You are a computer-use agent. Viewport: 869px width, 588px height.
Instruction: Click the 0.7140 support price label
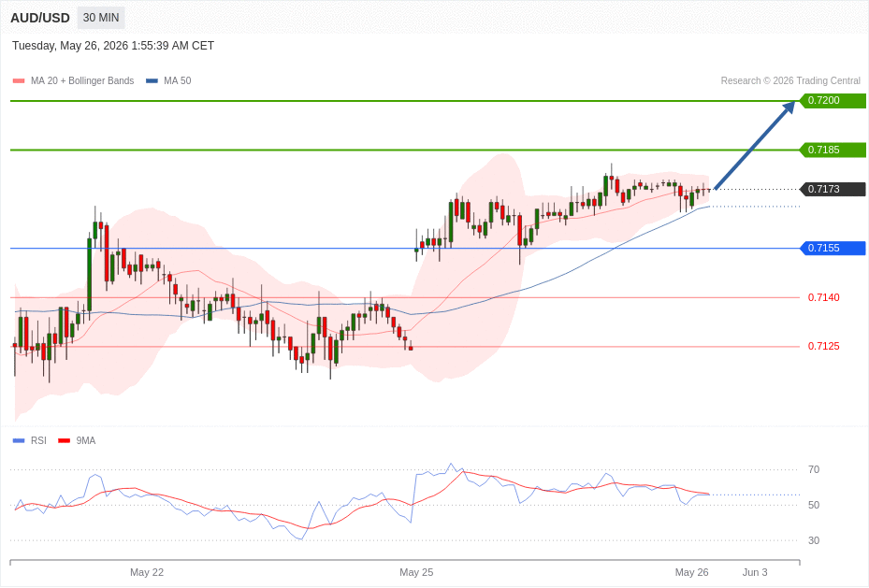pyautogui.click(x=823, y=297)
